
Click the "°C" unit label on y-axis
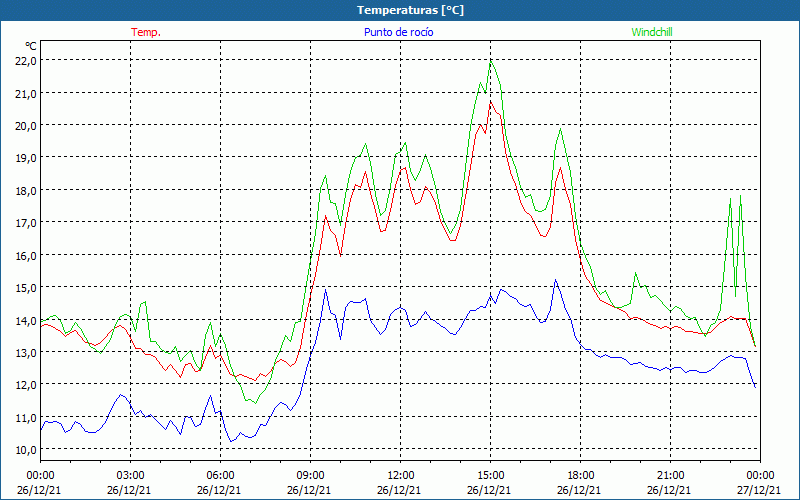[x=31, y=46]
